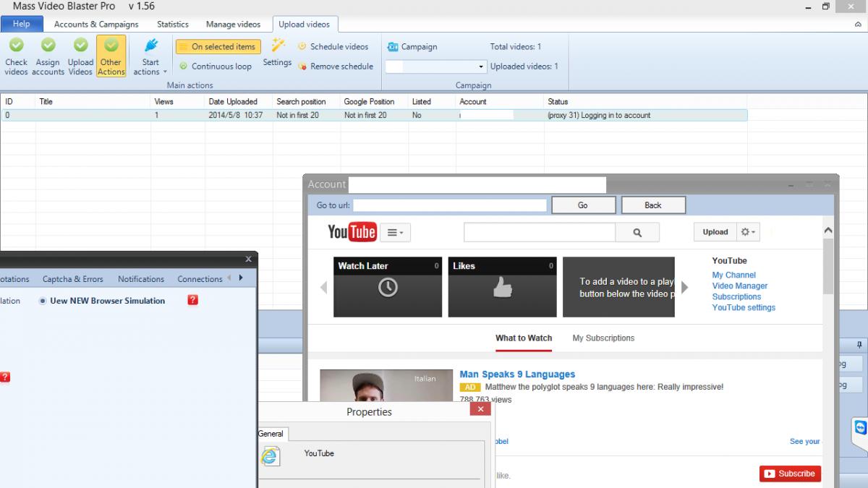Select Use NEW Browser Simulation radio button
This screenshot has height=488, width=868.
pyautogui.click(x=43, y=301)
